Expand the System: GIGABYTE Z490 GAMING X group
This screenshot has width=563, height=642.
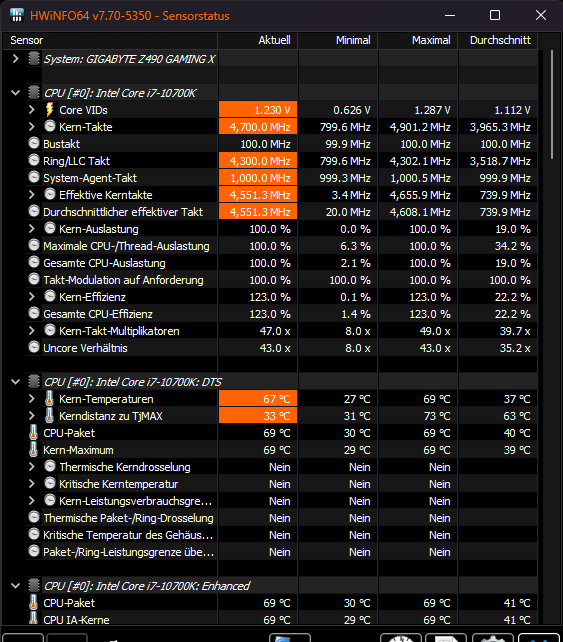tap(16, 59)
